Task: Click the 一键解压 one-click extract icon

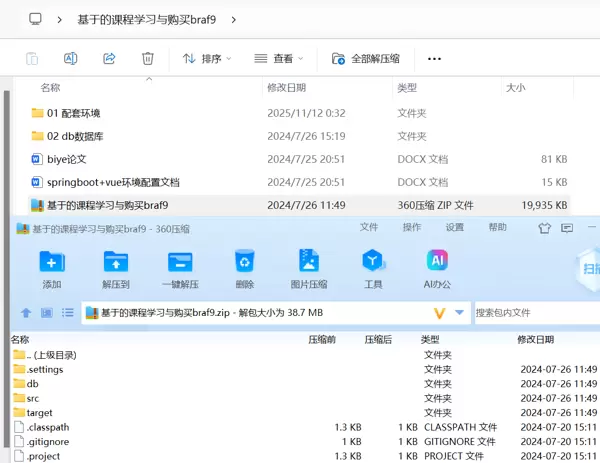Action: tap(180, 262)
